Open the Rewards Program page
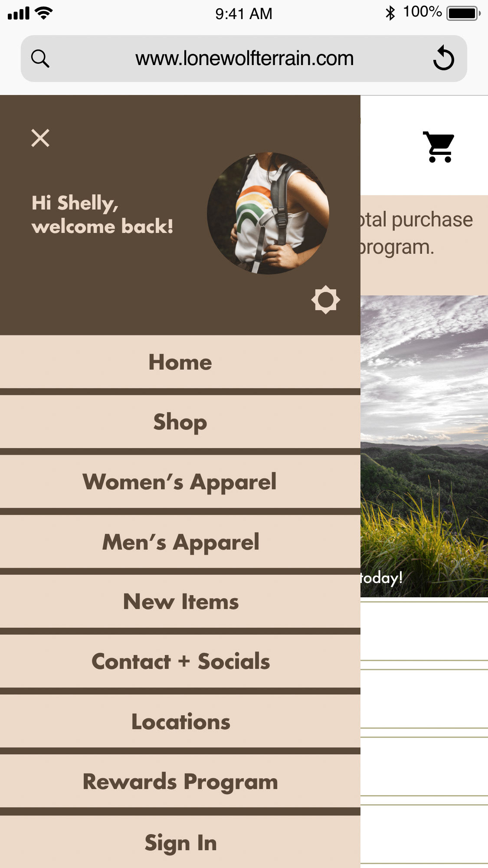 point(180,781)
